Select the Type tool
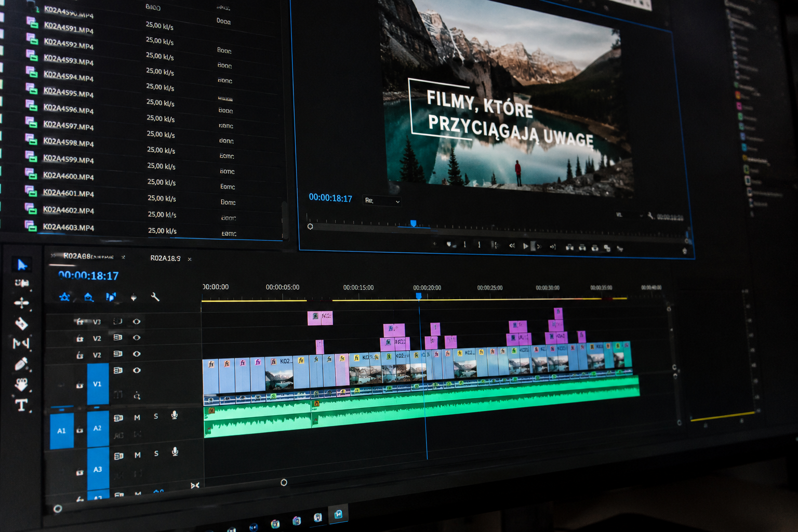This screenshot has height=532, width=798. pos(21,405)
